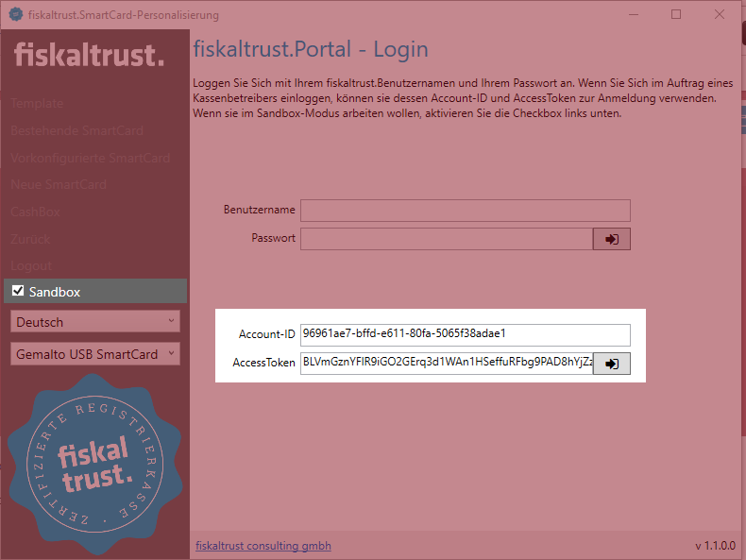Focus the Benutzername input field

tap(466, 211)
